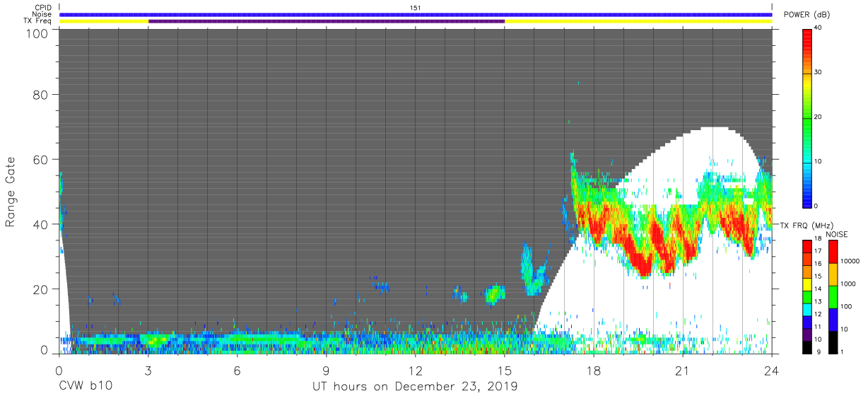The width and height of the screenshot is (868, 401).
Task: Click the POWER (dB) colorbar
Action: 808,117
